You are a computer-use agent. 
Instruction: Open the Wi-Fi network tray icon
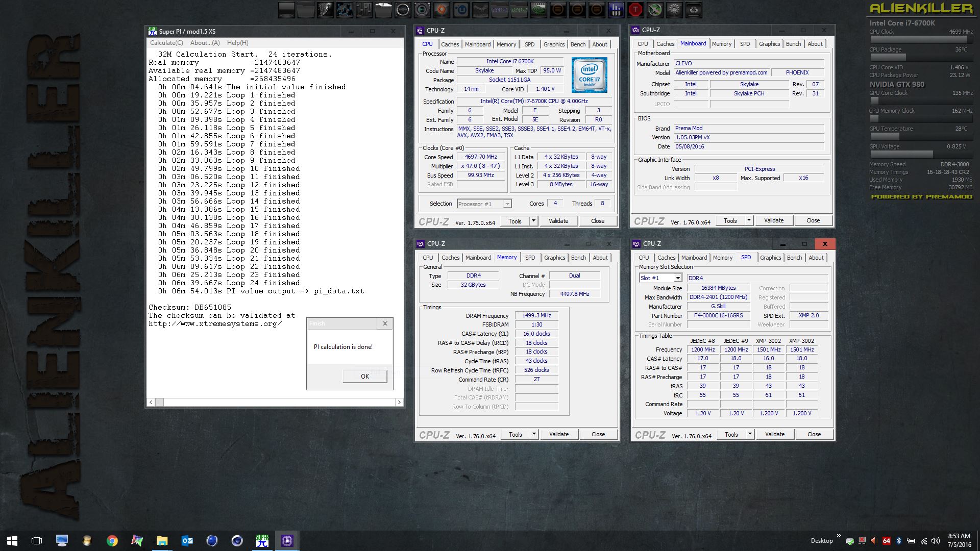coord(924,541)
